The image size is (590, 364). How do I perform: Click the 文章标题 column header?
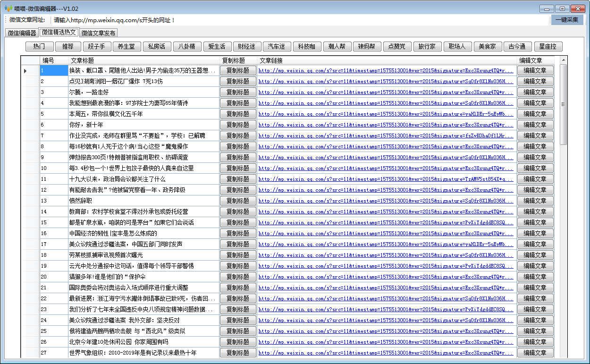(x=144, y=60)
